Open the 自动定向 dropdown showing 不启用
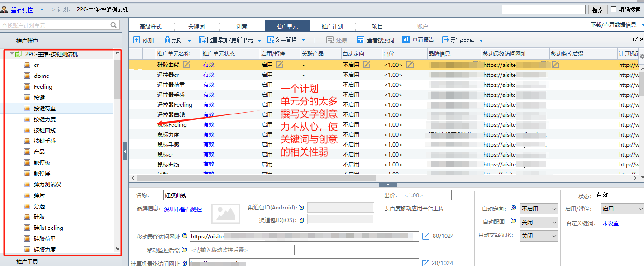Screen dimensions: 644x266 [539, 209]
